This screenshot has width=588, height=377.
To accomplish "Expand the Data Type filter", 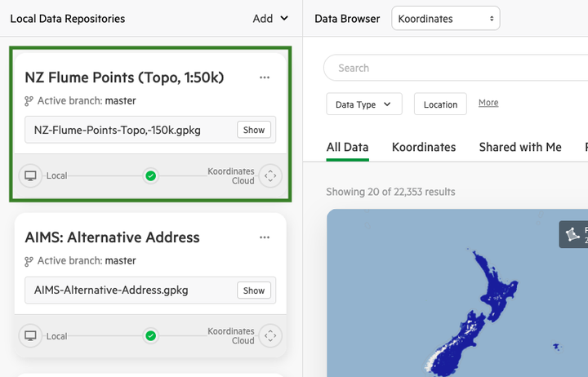I will click(x=363, y=104).
